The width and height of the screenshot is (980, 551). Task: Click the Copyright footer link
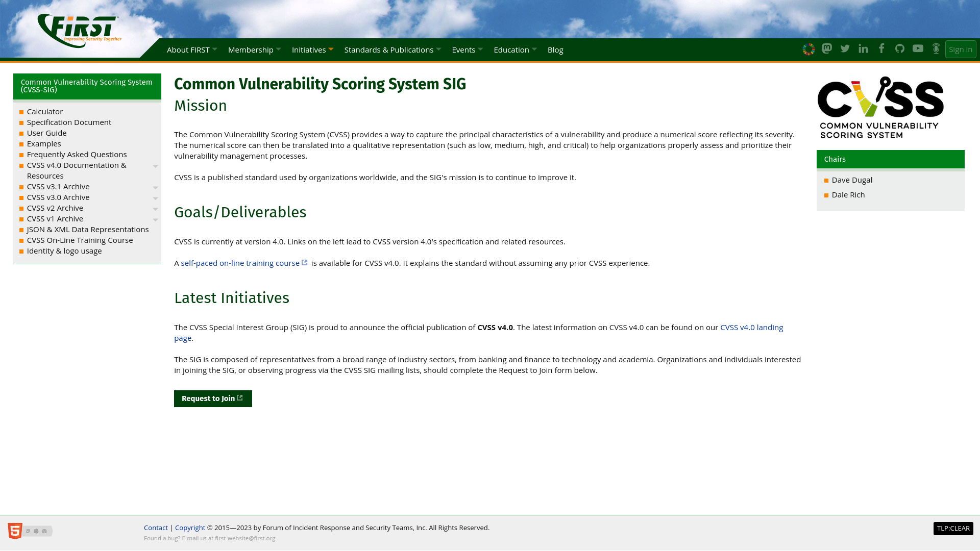(x=190, y=528)
